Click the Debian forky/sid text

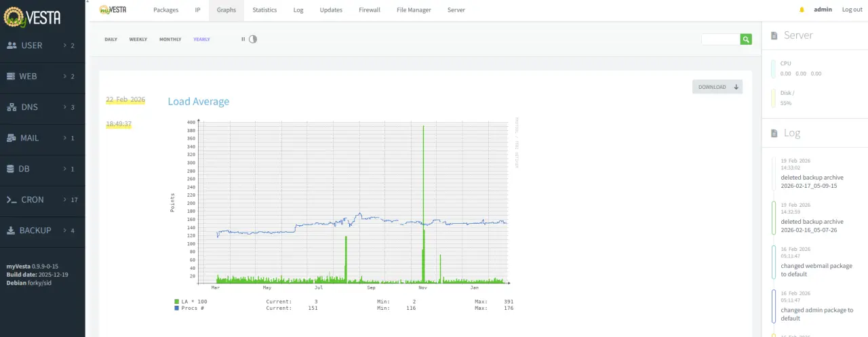click(x=29, y=283)
